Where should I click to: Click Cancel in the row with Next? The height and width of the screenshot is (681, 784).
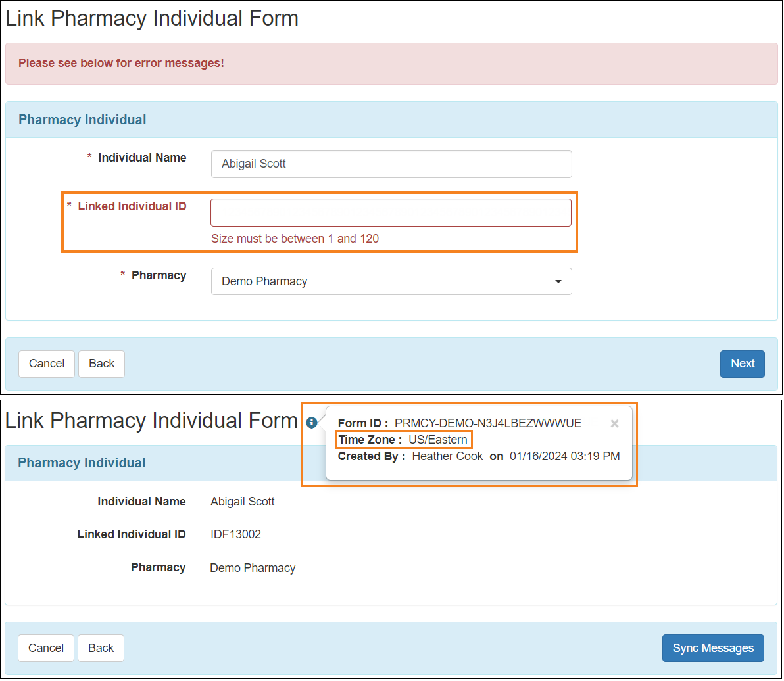pyautogui.click(x=47, y=364)
